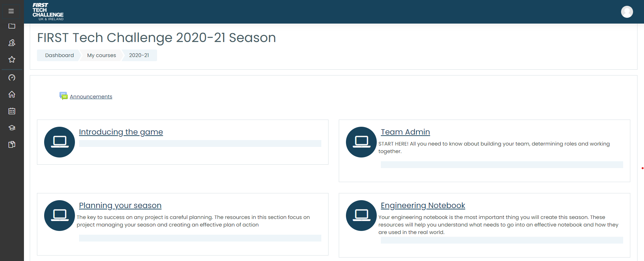
Task: Open the Team Admin section link
Action: point(405,132)
